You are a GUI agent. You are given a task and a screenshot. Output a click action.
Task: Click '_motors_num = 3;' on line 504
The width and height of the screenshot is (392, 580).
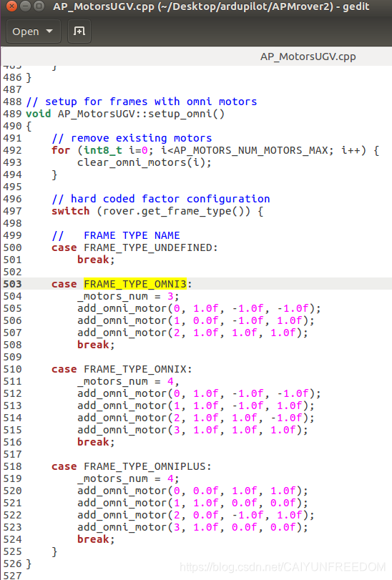click(x=128, y=296)
